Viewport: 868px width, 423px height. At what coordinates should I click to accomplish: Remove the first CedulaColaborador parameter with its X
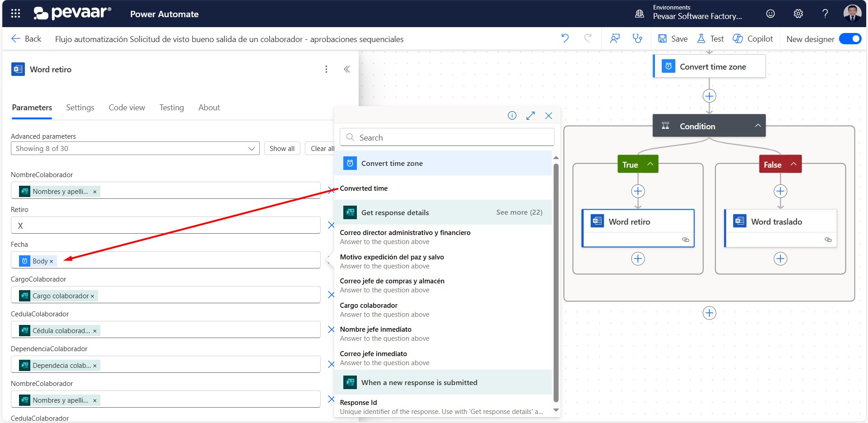coord(331,329)
